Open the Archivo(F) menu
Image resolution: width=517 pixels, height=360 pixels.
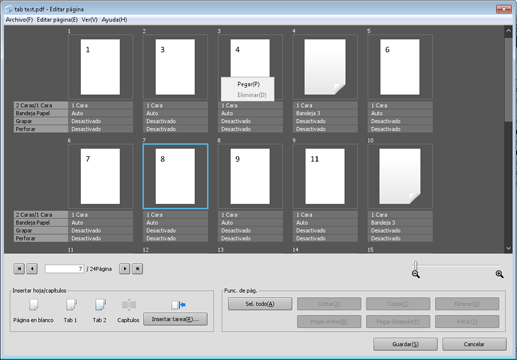[19, 20]
